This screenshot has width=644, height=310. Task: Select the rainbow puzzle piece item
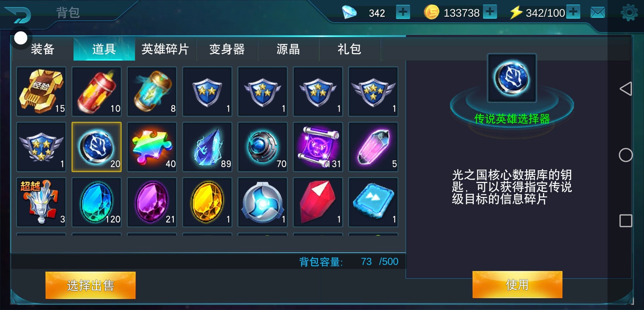pyautogui.click(x=152, y=147)
